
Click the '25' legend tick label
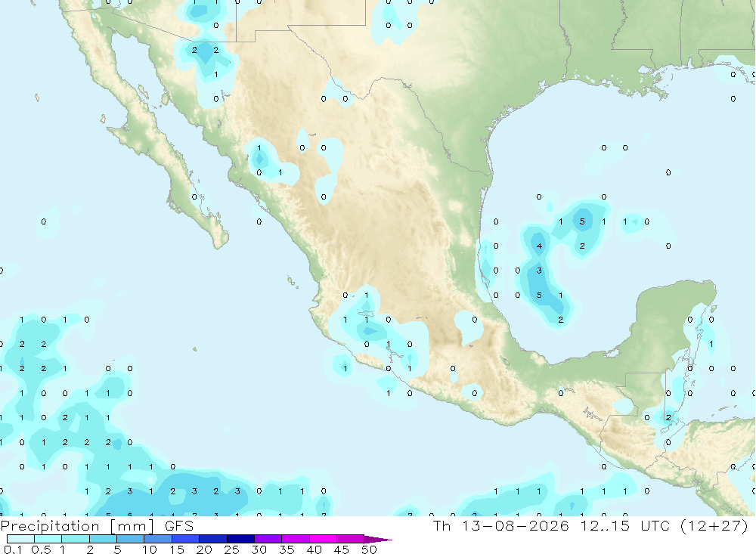click(231, 549)
